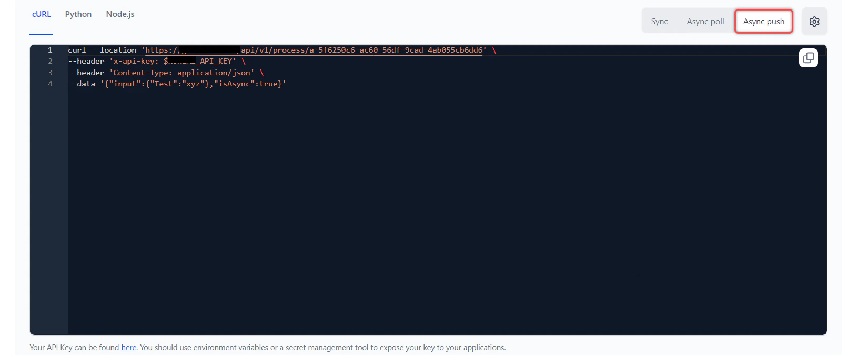Image resolution: width=868 pixels, height=355 pixels.
Task: Click the 'Your API Key can be found' note
Action: point(268,348)
